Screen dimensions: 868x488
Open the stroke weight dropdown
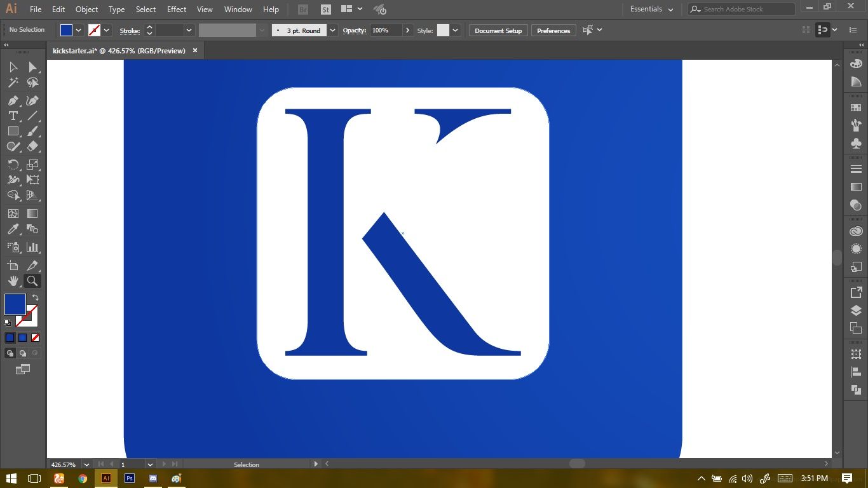(189, 30)
